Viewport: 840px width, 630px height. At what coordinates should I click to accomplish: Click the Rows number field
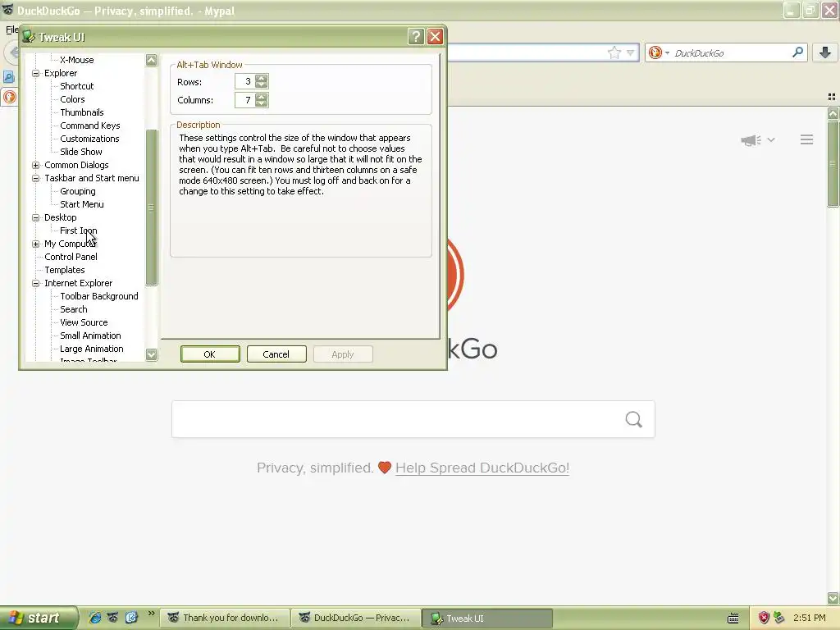244,81
